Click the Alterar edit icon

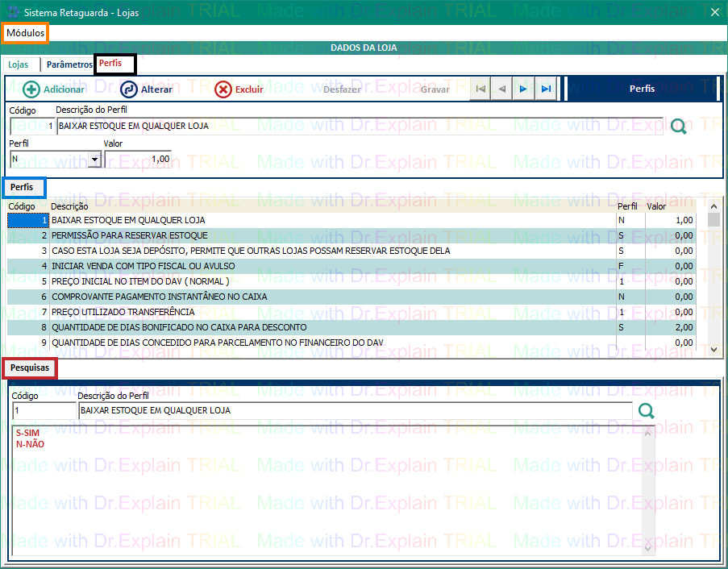[129, 89]
